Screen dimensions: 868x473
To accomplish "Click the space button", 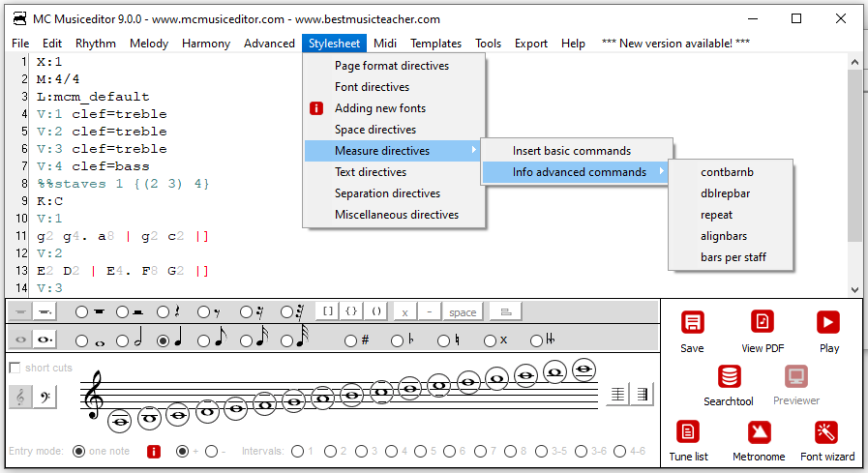I will click(463, 312).
